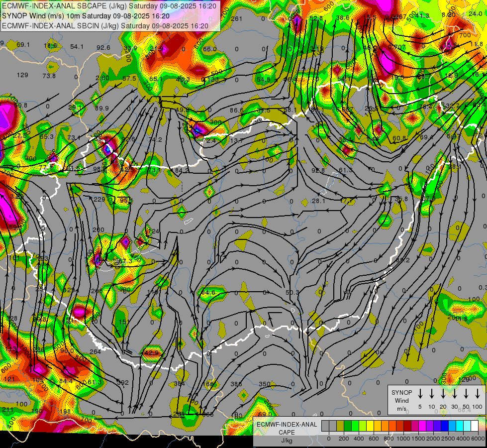
Task: Select the light cyan 4000 J/kg swatch
Action: click(x=468, y=426)
